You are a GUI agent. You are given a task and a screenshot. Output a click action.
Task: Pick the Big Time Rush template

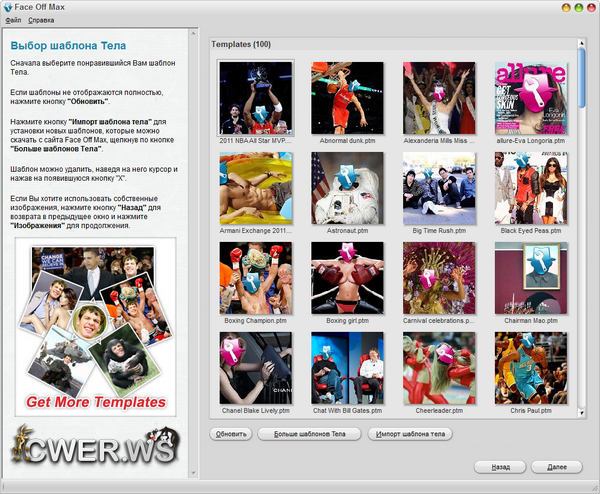439,188
